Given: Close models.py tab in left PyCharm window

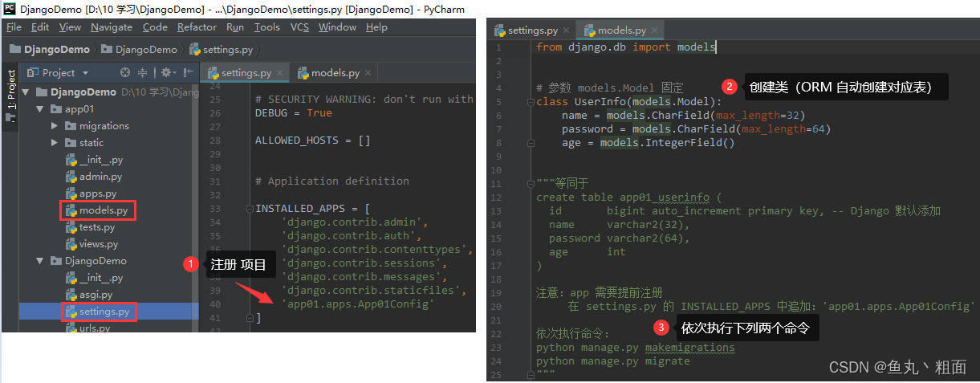Looking at the screenshot, I should 368,73.
